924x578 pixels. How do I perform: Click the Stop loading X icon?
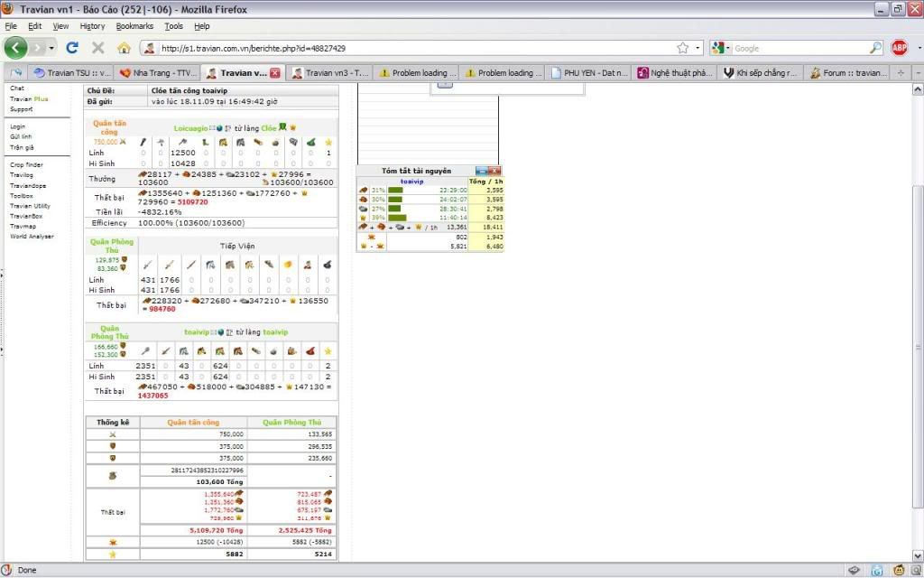(x=97, y=48)
